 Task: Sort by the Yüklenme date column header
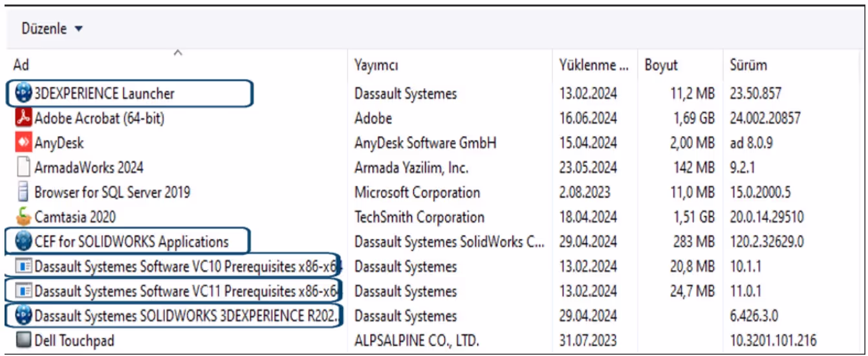pyautogui.click(x=593, y=65)
